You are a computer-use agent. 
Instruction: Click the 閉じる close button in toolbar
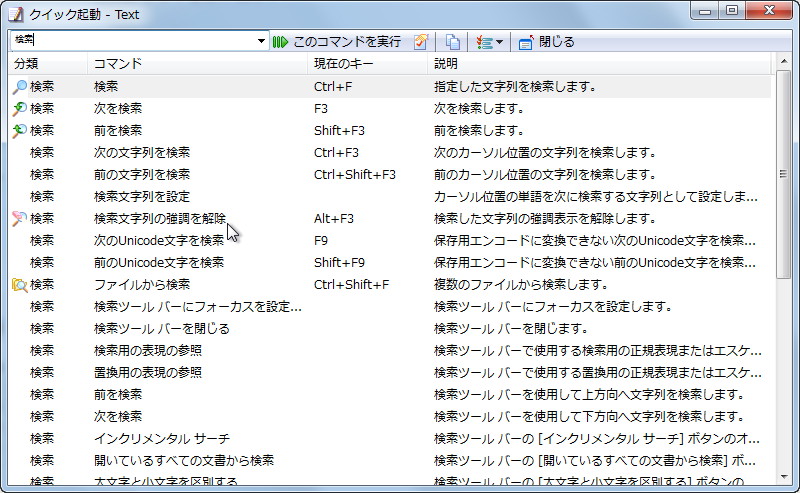point(546,41)
